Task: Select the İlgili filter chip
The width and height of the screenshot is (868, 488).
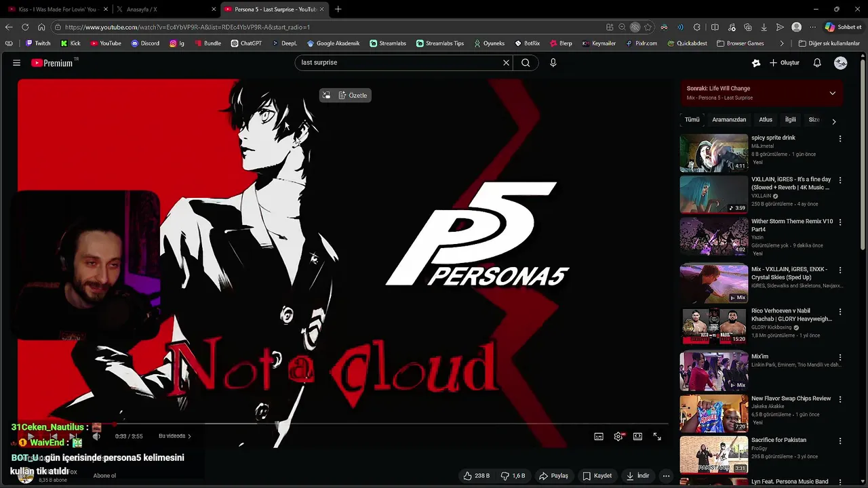Action: click(790, 119)
